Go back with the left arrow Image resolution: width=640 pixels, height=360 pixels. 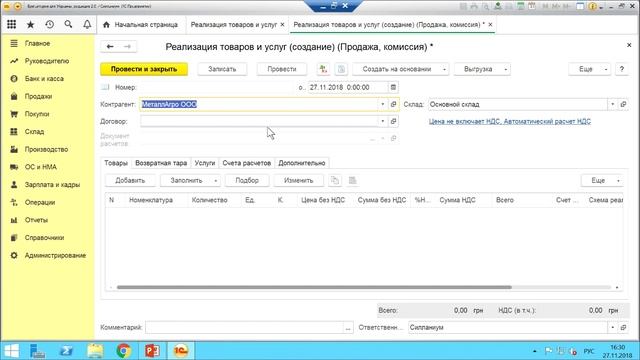110,47
